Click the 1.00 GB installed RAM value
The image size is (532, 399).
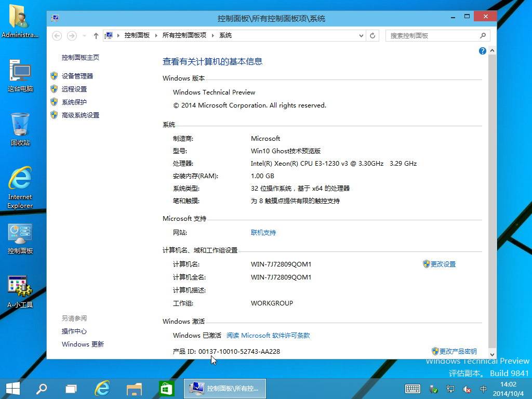pyautogui.click(x=262, y=176)
